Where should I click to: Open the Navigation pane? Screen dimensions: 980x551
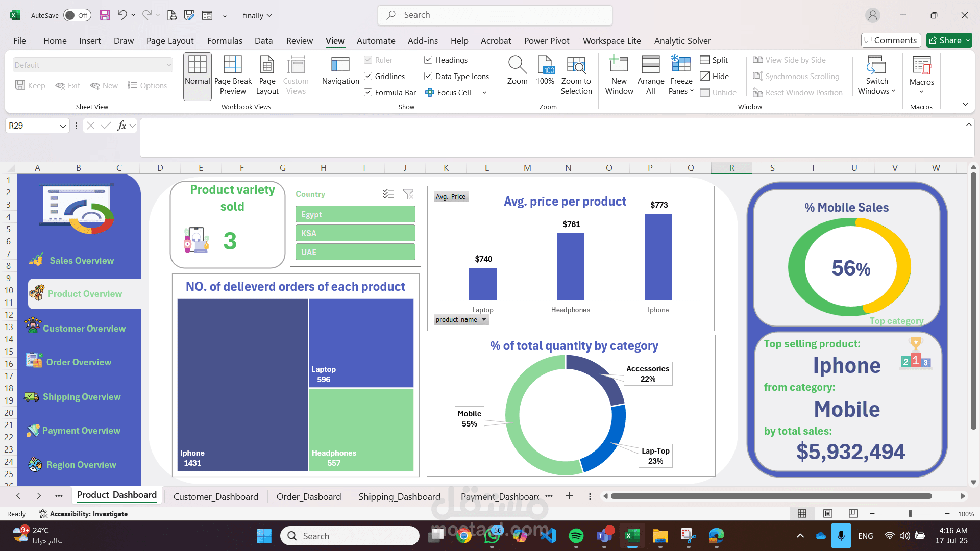[x=340, y=71]
